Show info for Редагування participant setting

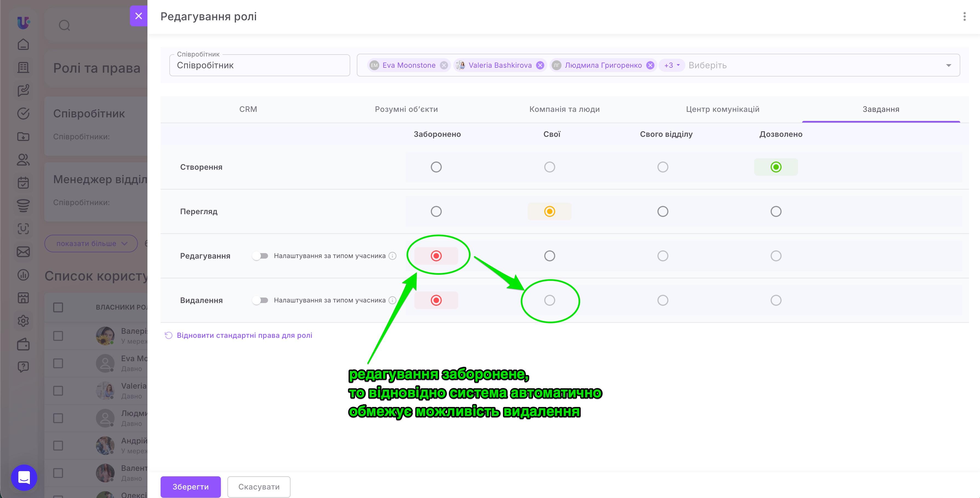(392, 256)
